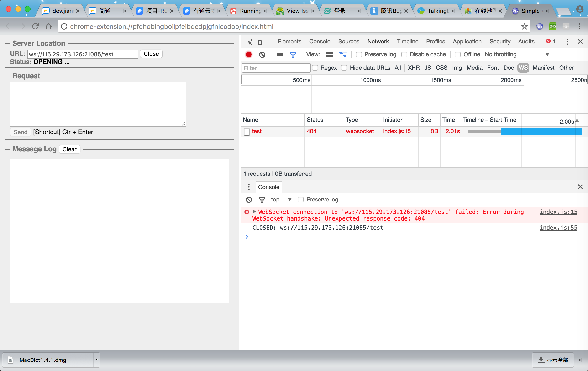588x371 pixels.
Task: Click the capture screenshots camera icon
Action: click(x=280, y=54)
